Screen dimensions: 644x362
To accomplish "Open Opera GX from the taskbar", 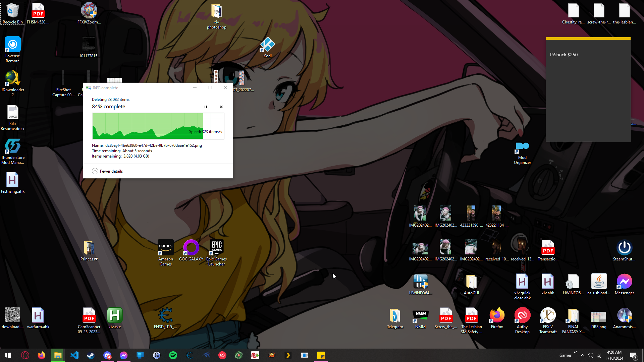I will (x=25, y=355).
